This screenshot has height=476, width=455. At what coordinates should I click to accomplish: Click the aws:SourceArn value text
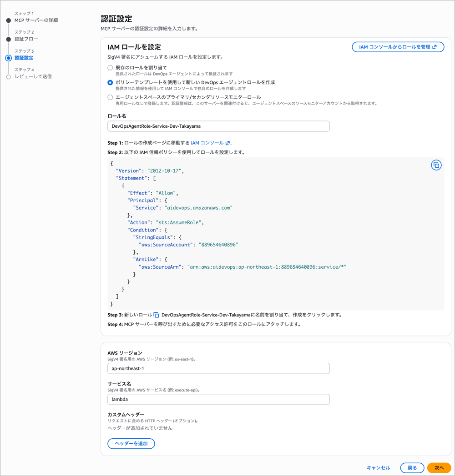267,267
